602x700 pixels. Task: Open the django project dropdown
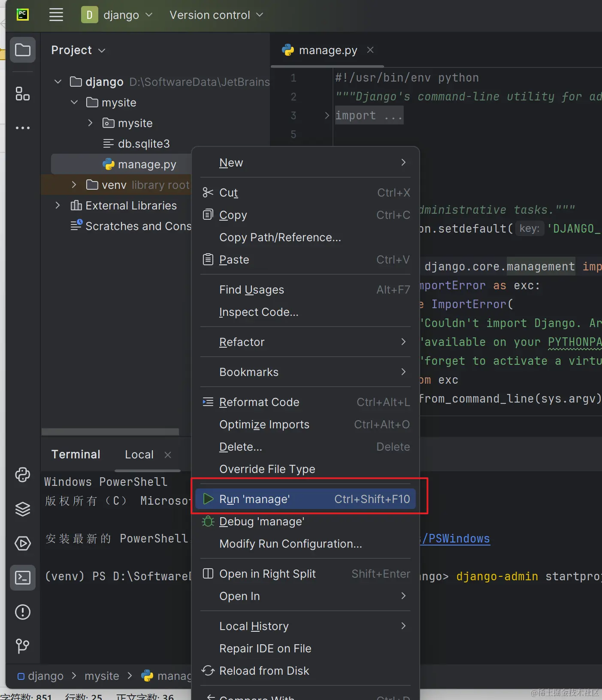(x=128, y=15)
